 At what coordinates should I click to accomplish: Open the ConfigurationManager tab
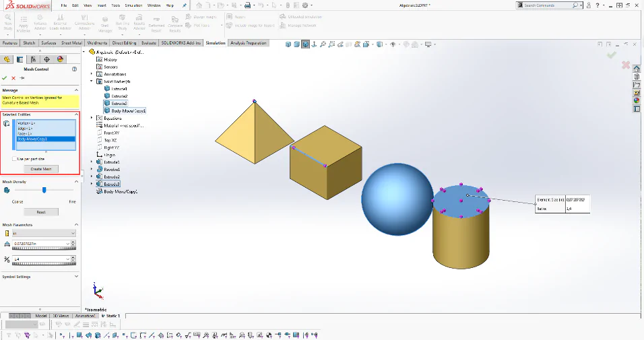[x=33, y=59]
